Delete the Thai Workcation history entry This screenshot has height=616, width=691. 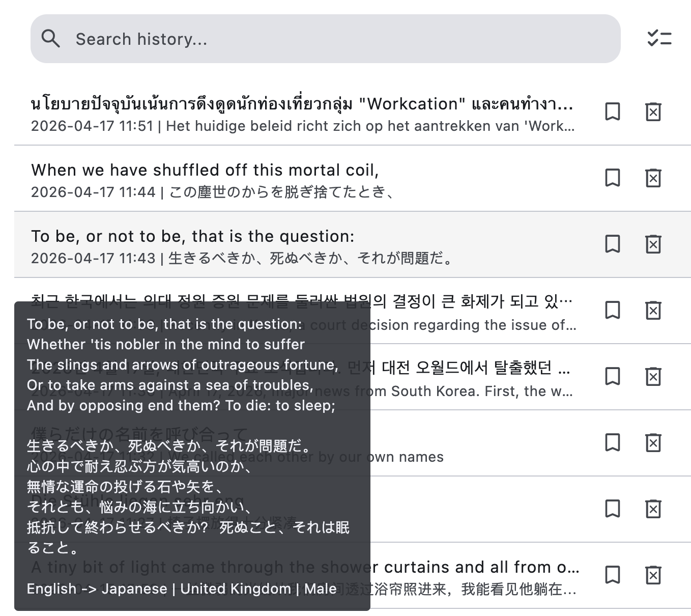653,111
